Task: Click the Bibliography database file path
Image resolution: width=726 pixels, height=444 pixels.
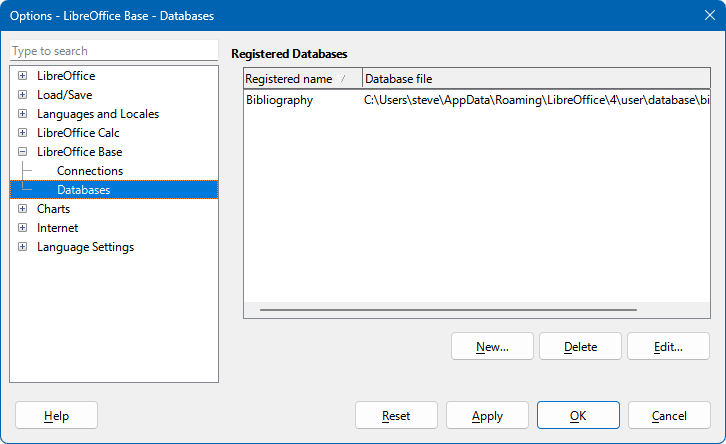Action: [536, 100]
